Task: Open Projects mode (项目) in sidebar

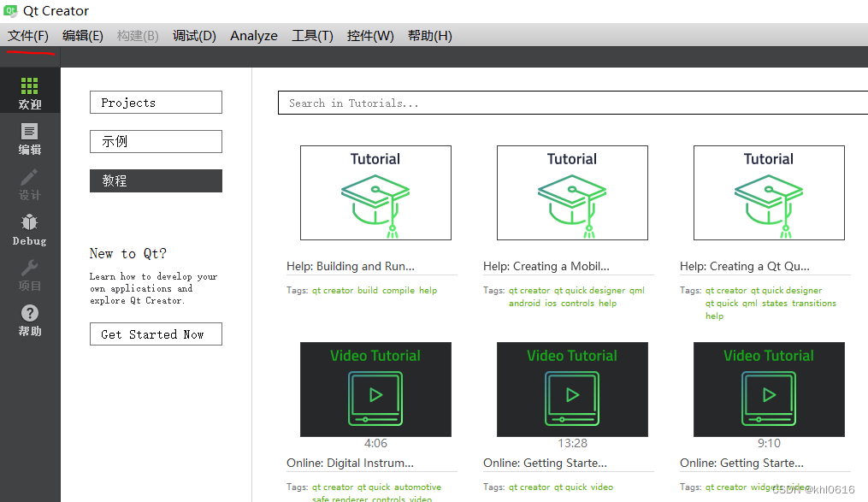Action: 30,275
